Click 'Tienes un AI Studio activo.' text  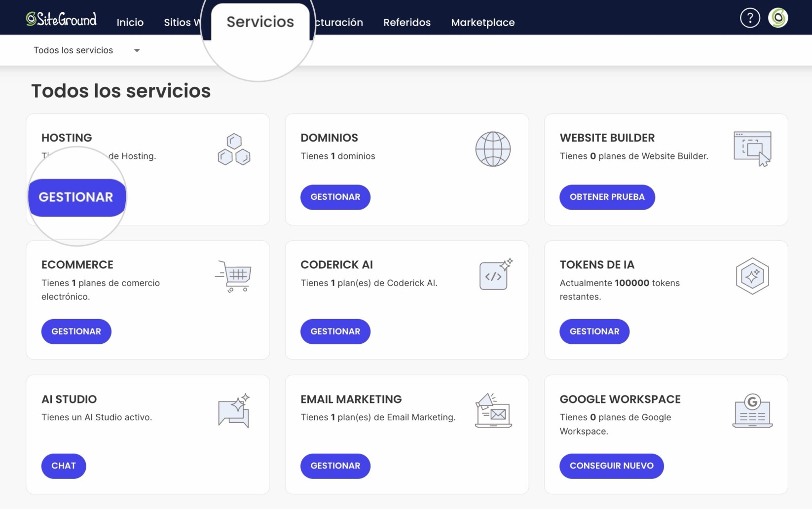pos(97,417)
